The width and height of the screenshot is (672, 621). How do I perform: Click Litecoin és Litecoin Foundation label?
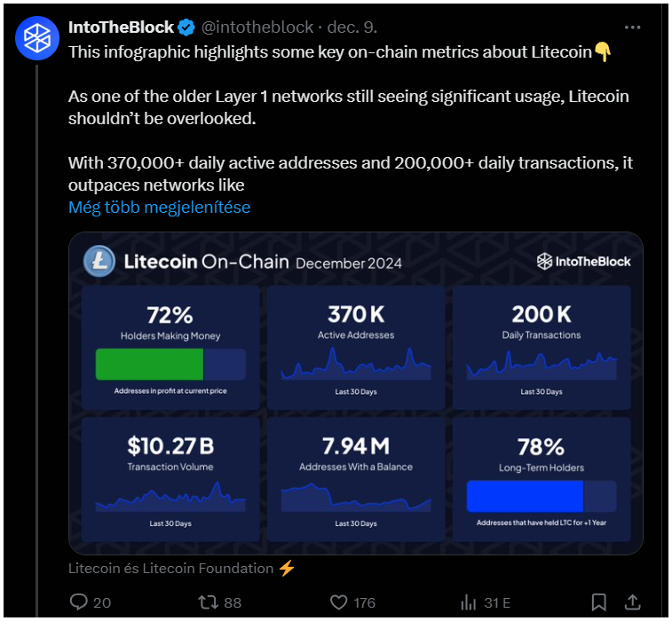point(171,569)
